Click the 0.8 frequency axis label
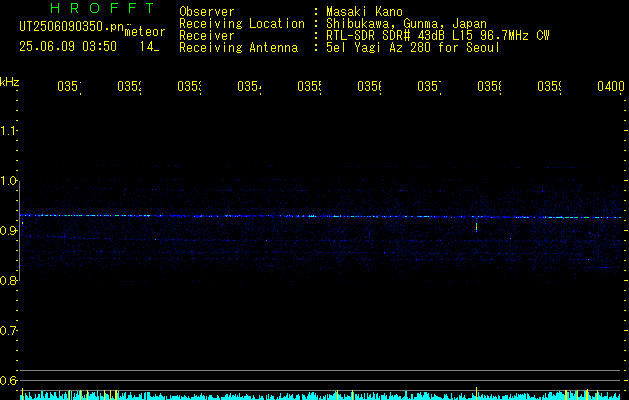 click(x=8, y=280)
